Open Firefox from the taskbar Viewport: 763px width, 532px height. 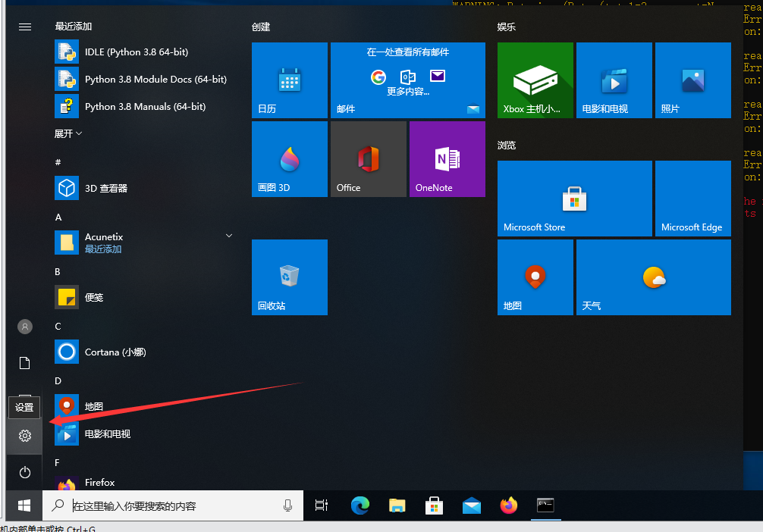coord(508,505)
